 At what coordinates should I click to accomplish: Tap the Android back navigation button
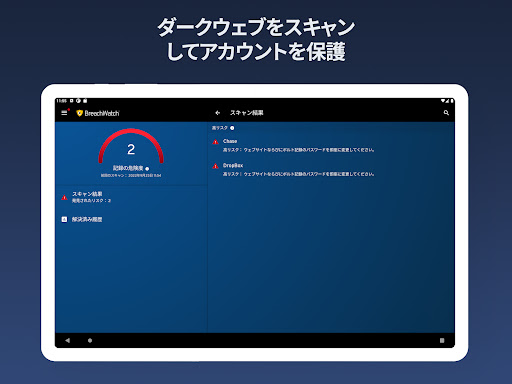pos(68,340)
